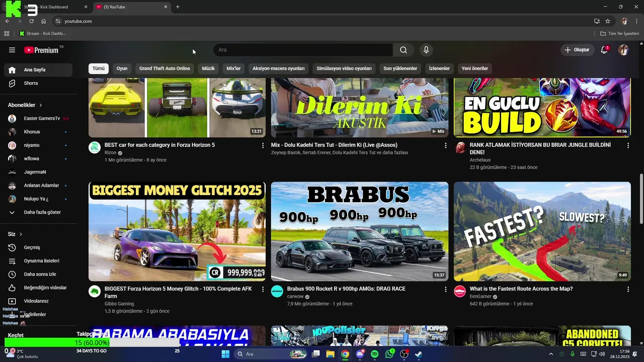The height and width of the screenshot is (362, 644).
Task: Open Geçmiş history in sidebar
Action: [x=38, y=247]
